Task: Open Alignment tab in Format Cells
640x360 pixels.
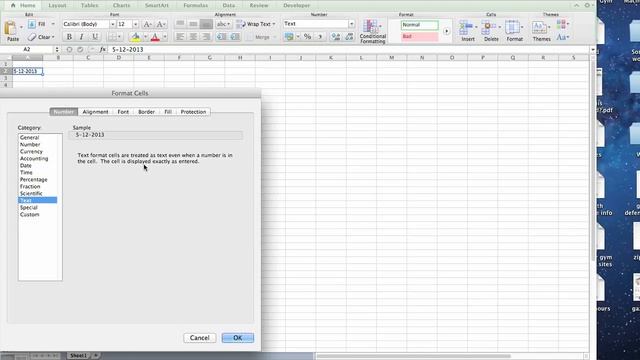Action: click(95, 112)
